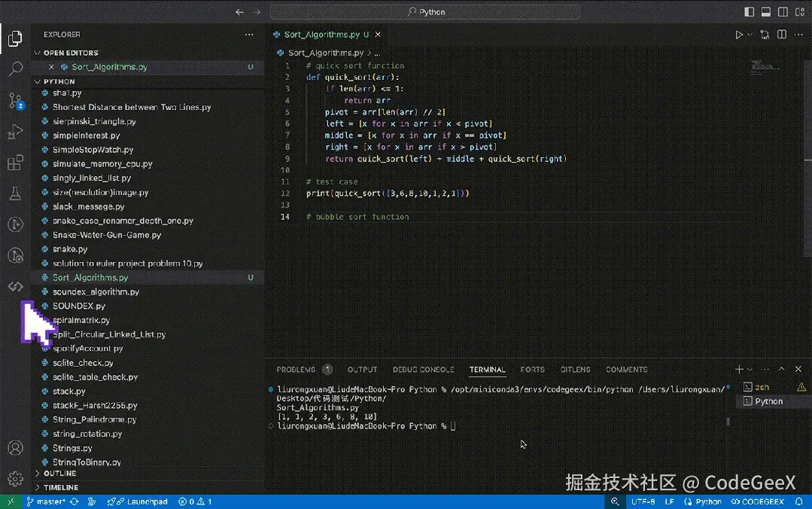The image size is (812, 509).
Task: Switch to the GitLens panel tab
Action: click(575, 370)
